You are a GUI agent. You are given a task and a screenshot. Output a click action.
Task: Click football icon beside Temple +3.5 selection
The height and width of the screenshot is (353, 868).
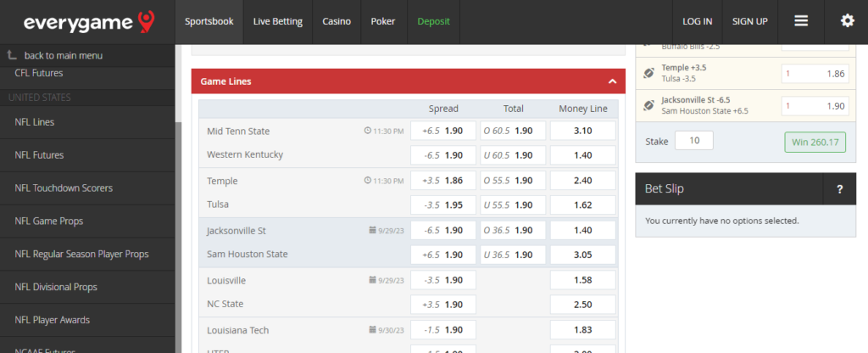pos(648,73)
